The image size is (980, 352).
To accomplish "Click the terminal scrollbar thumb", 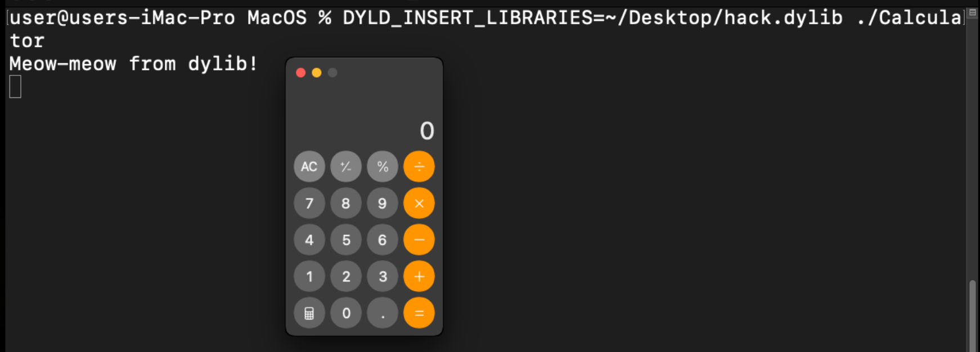I will pyautogui.click(x=972, y=315).
